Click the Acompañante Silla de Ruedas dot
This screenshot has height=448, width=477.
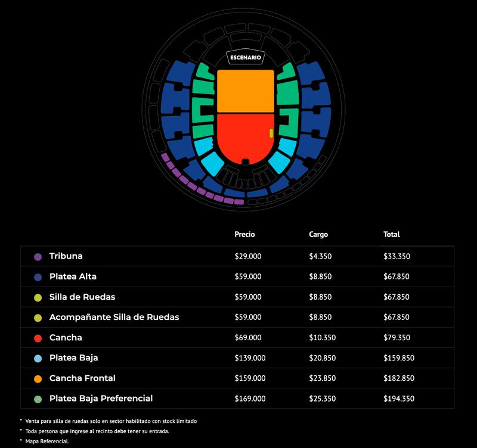[x=38, y=318]
